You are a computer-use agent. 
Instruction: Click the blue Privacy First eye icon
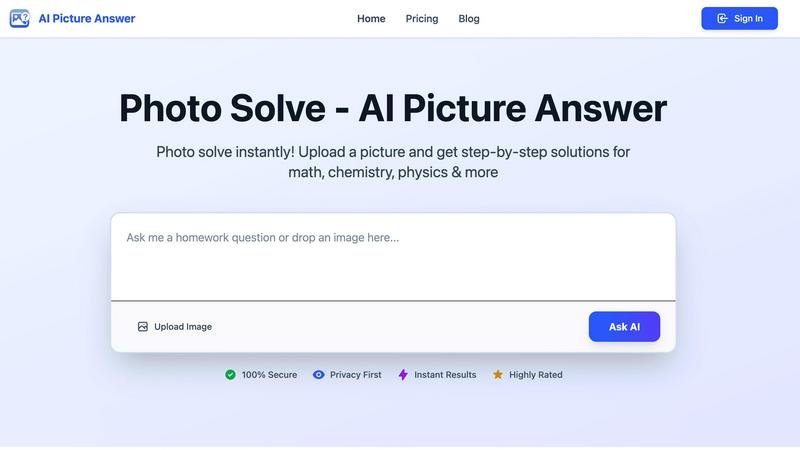[x=319, y=375]
